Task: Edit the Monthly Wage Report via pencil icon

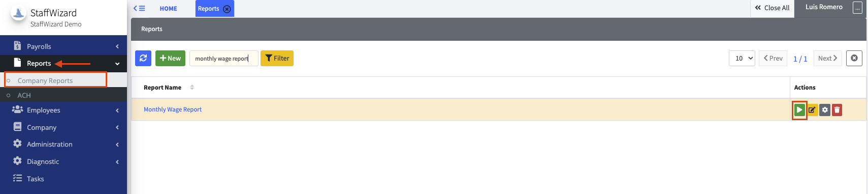Action: click(x=812, y=110)
